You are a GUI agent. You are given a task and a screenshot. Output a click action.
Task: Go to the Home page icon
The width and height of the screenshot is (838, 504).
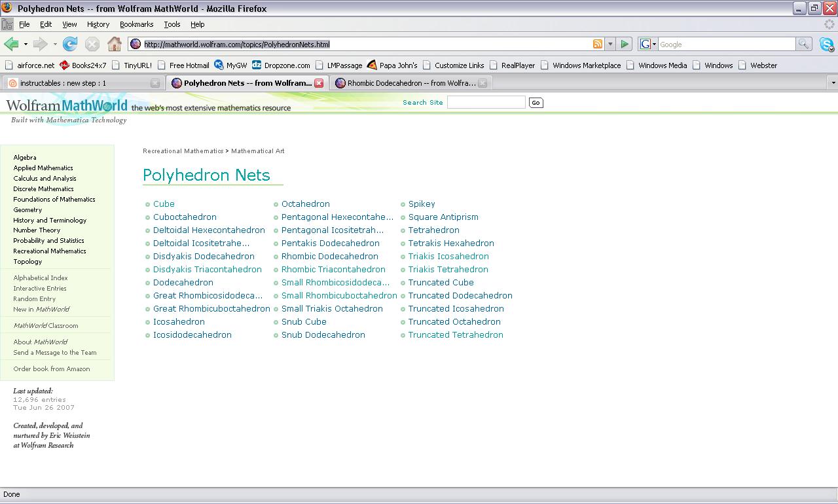click(x=115, y=44)
